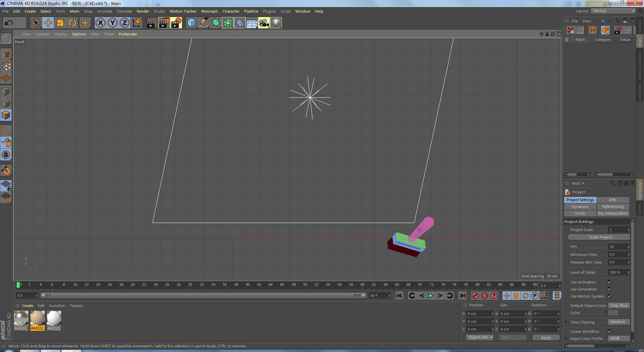Enable Snap S icon in sidebar

pos(6,155)
